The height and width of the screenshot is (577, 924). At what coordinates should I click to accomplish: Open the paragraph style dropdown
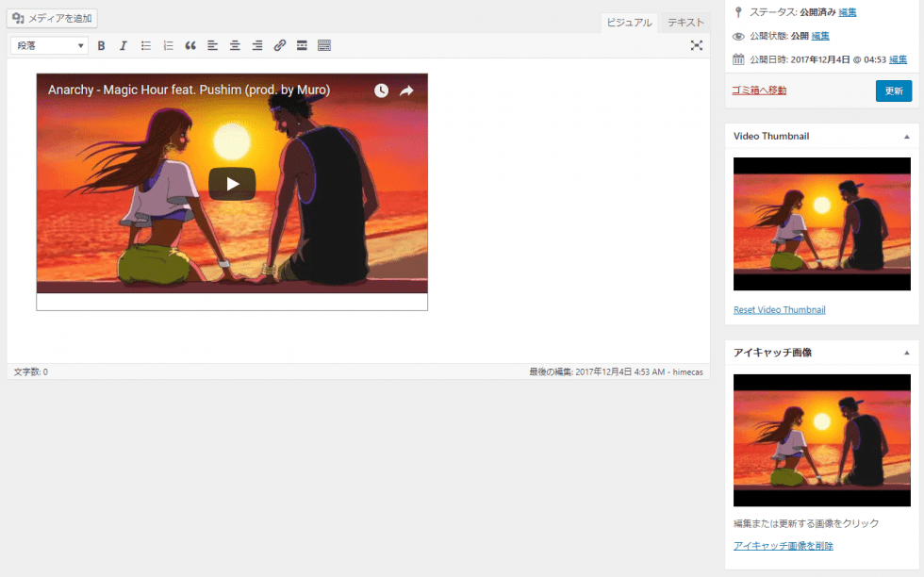(x=48, y=45)
